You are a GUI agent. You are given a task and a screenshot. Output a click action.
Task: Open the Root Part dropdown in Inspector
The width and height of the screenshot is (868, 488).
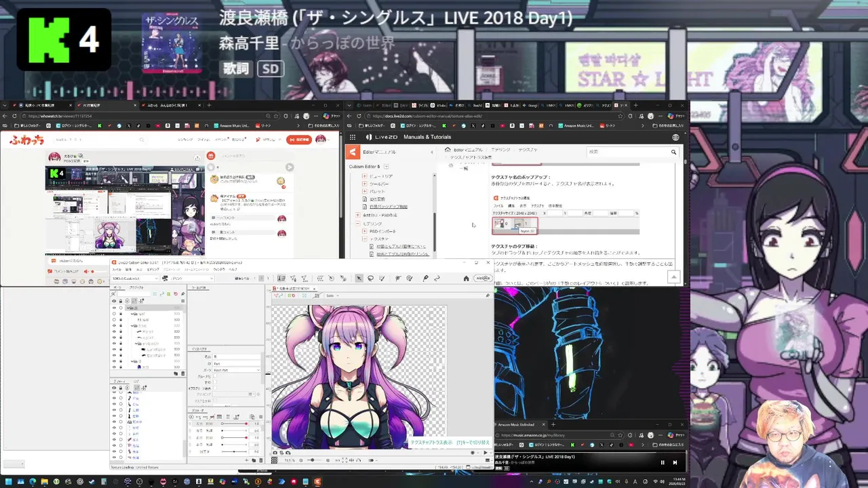tap(237, 369)
